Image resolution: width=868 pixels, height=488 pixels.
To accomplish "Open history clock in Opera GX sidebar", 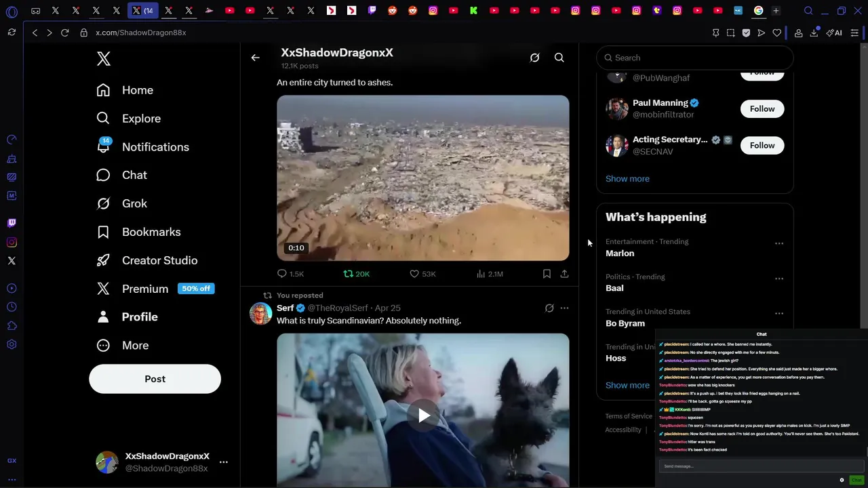I will (12, 307).
